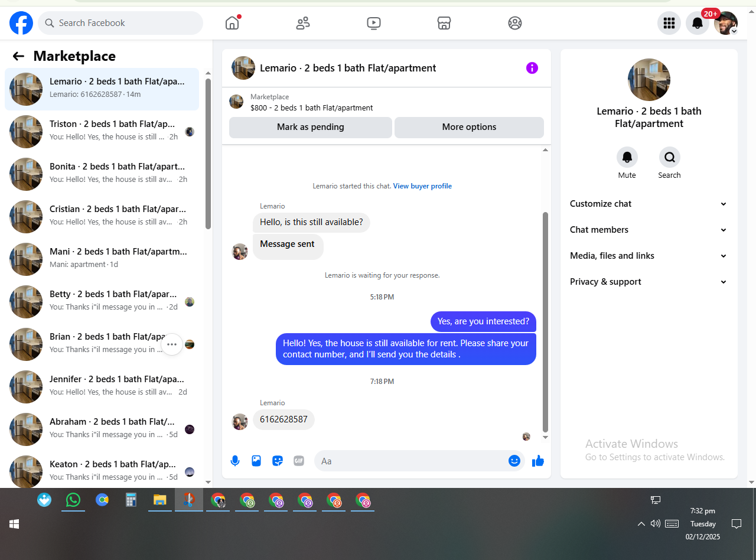This screenshot has width=756, height=560.
Task: Choose a sticker from the sticker icon
Action: 278,461
